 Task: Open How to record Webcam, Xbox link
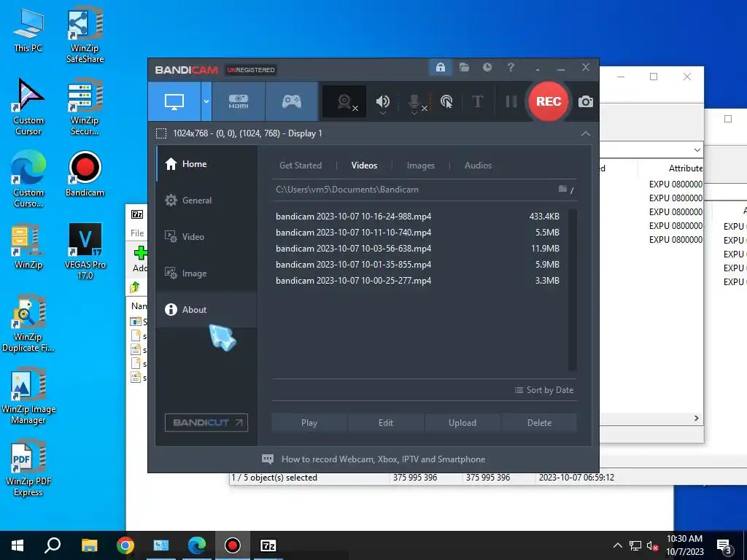(374, 459)
